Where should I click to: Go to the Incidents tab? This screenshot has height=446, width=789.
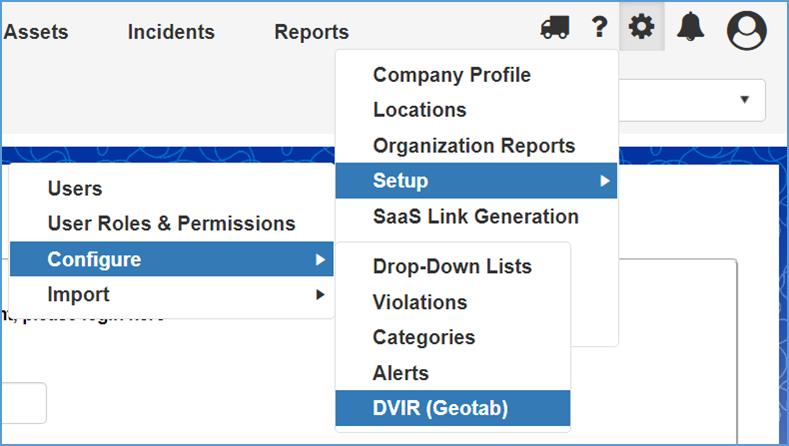point(171,32)
